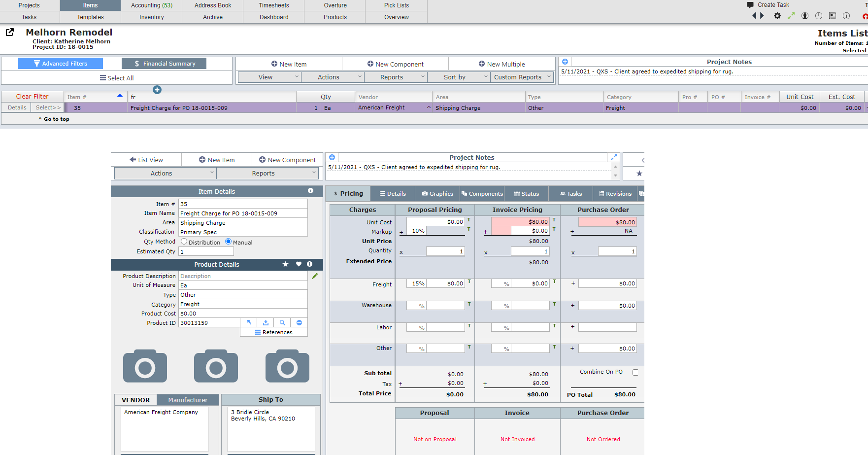The width and height of the screenshot is (868, 455).
Task: Click the first camera image placeholder
Action: tap(145, 366)
